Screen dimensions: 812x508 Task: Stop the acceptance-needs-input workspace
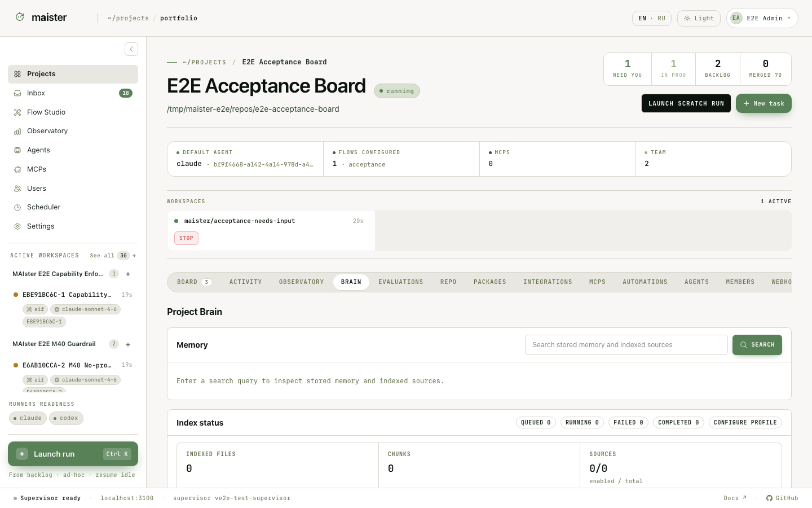click(186, 238)
